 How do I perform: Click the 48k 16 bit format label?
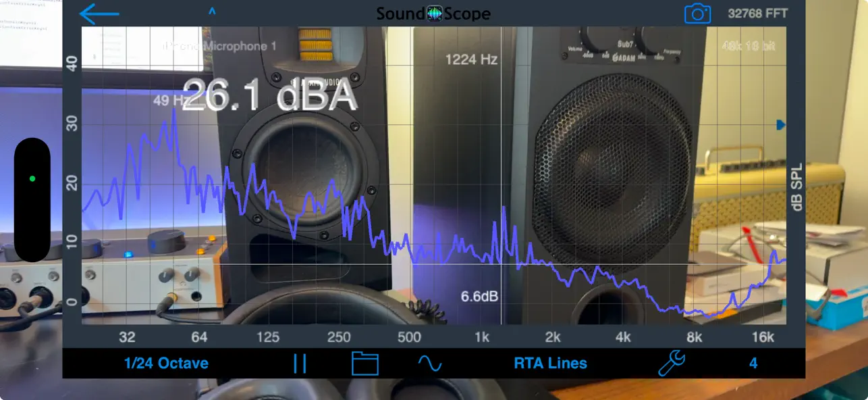[749, 46]
